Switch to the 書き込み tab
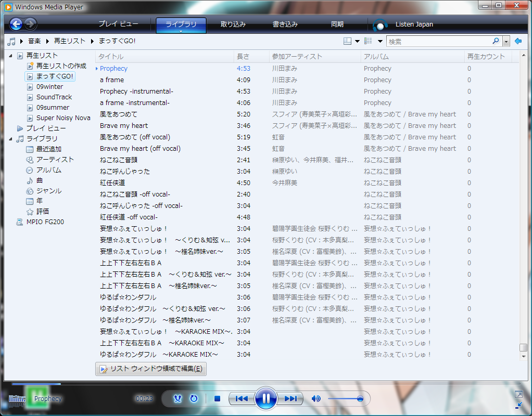The height and width of the screenshot is (416, 532). click(285, 24)
